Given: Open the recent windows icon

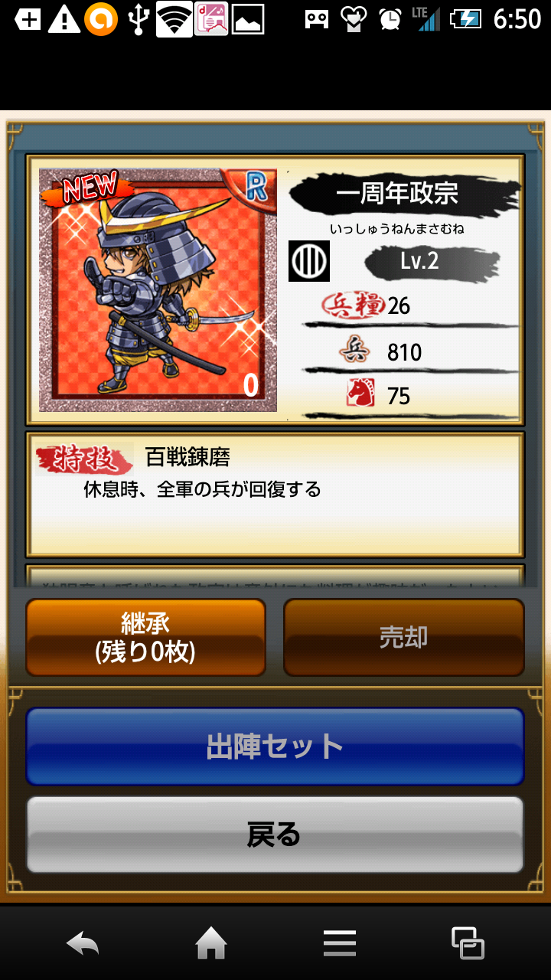Looking at the screenshot, I should pos(468,942).
